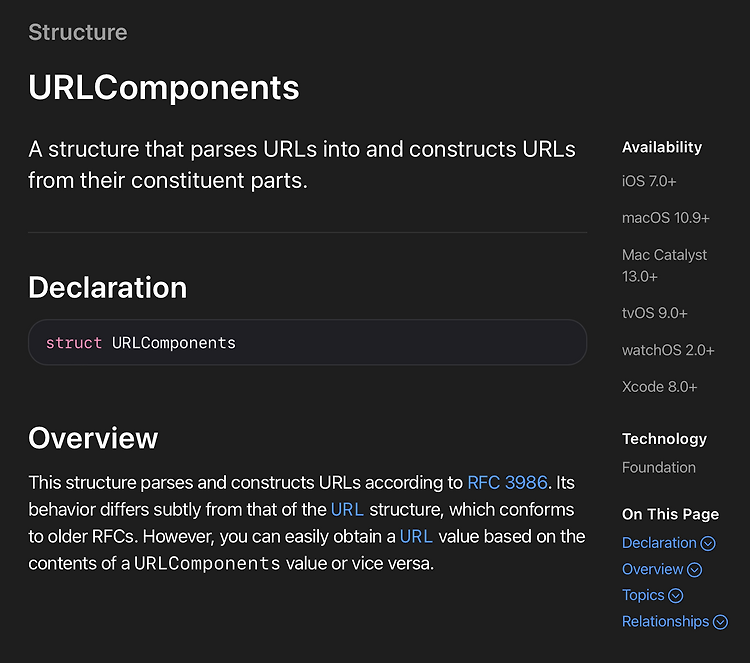The image size is (750, 663).
Task: Click the circled chevron icon beside Declaration
Action: (x=707, y=543)
